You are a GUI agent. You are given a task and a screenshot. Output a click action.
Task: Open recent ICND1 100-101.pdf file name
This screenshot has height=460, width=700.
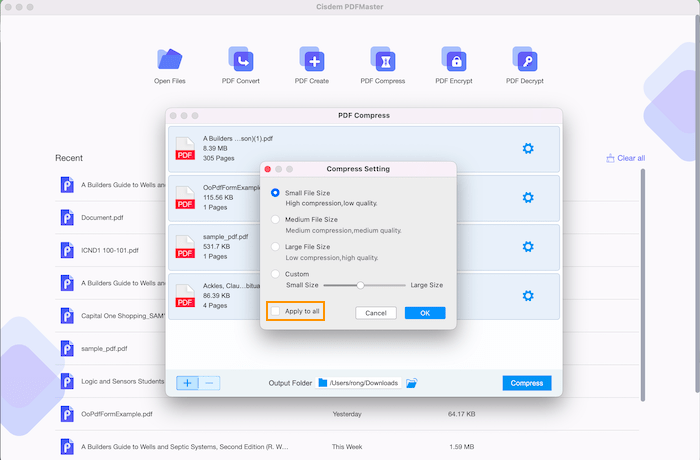110,250
